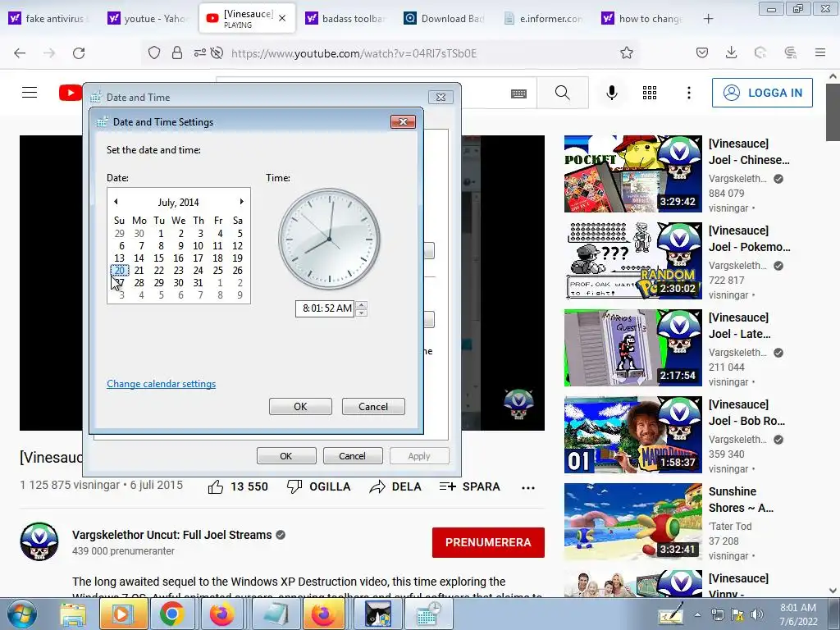840x630 pixels.
Task: Open YouTube settings three-dot menu
Action: (689, 93)
